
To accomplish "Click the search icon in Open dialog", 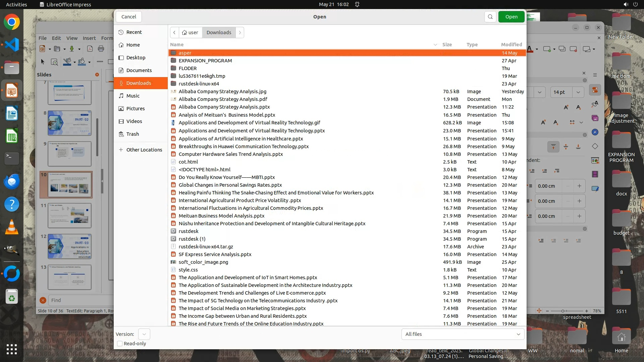I will point(490,17).
